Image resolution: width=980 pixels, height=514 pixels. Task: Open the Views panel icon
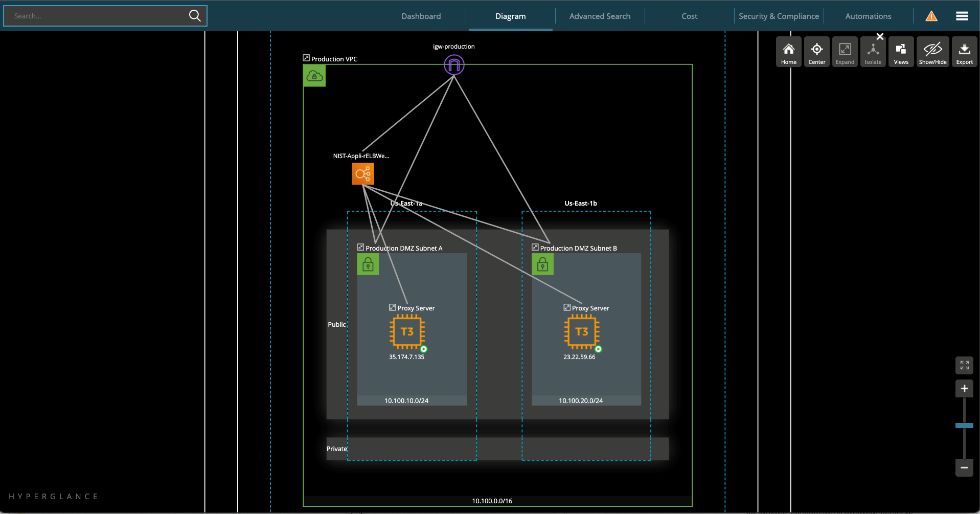click(x=901, y=52)
